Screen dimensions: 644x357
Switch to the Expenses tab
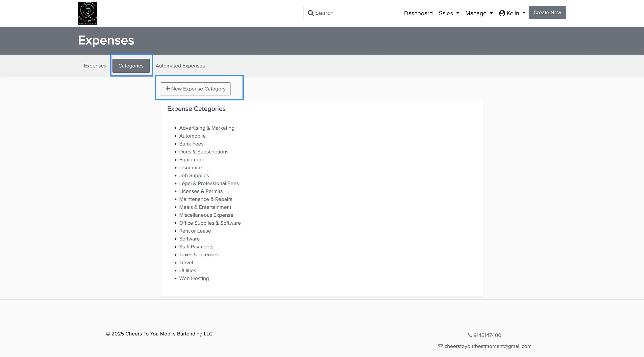95,66
